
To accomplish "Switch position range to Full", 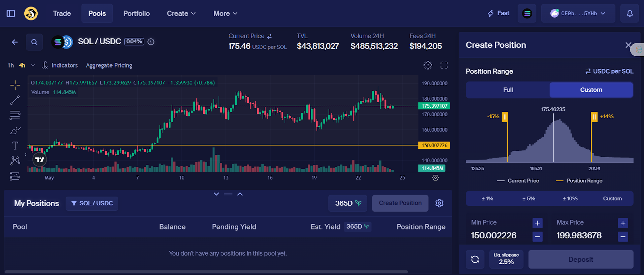I will [x=508, y=90].
